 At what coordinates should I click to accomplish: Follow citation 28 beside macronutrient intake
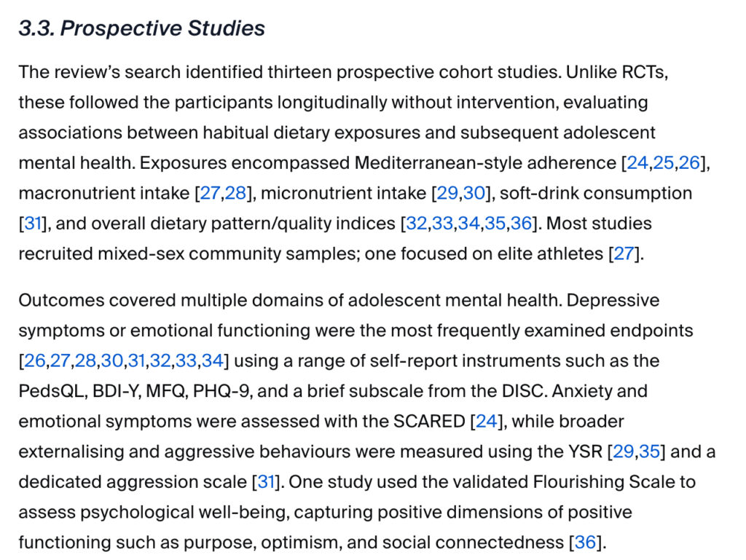235,194
